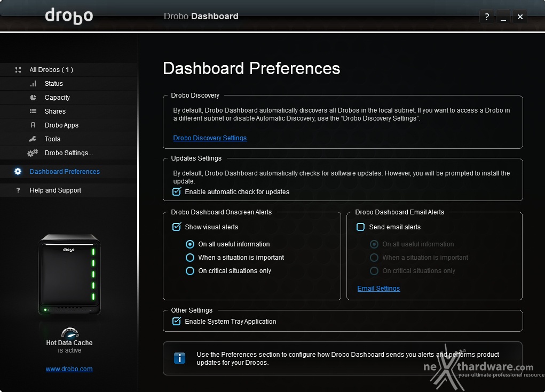Click the Capacity pie-chart icon

coord(33,98)
